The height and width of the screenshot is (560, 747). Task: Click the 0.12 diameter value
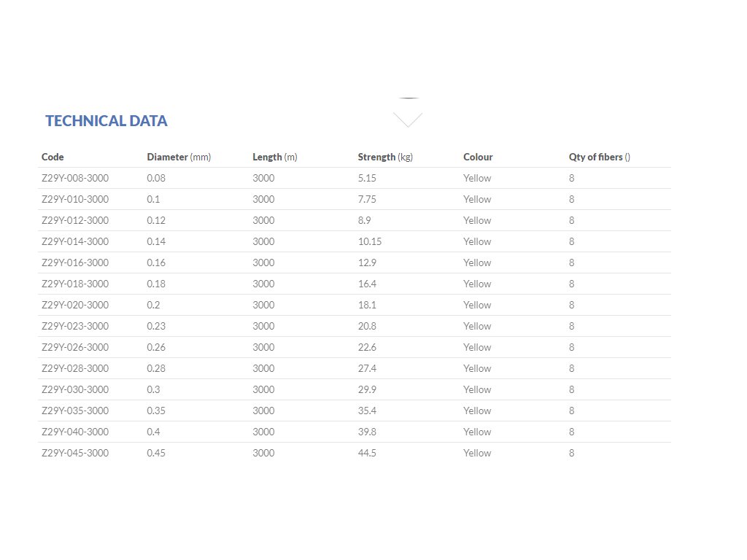coord(156,220)
